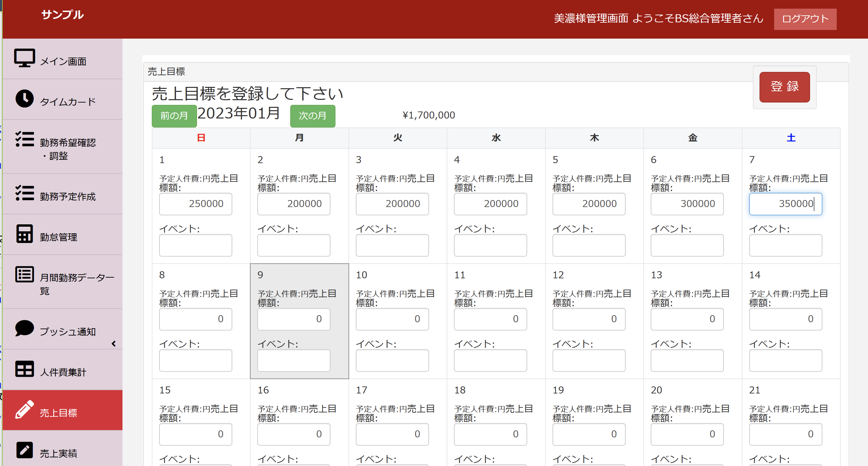Click the 登録 register button
Image resolution: width=868 pixels, height=466 pixels.
point(784,87)
